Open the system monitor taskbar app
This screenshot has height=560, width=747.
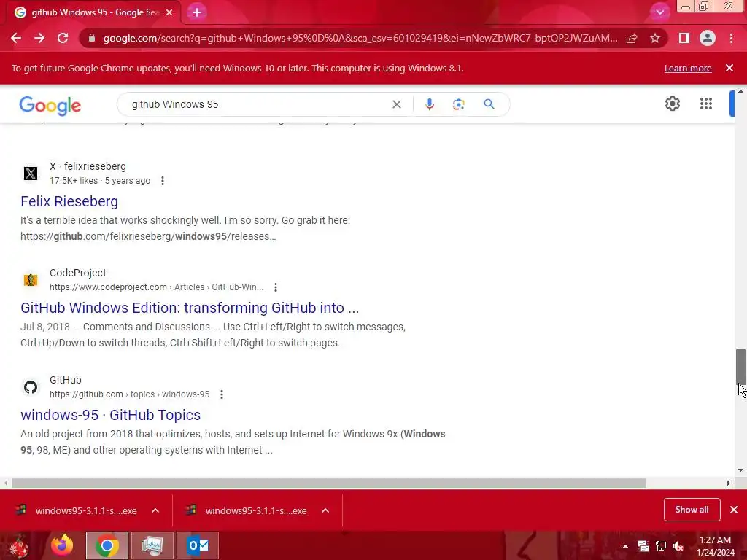pyautogui.click(x=152, y=545)
